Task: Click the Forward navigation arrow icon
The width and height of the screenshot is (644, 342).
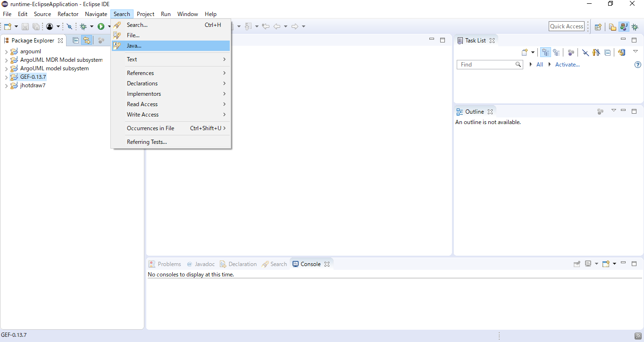Action: [295, 26]
